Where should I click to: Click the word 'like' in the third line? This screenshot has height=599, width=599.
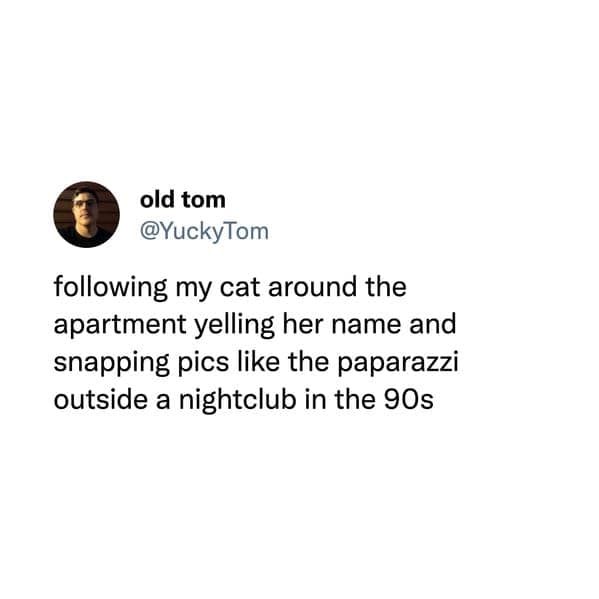(x=259, y=361)
